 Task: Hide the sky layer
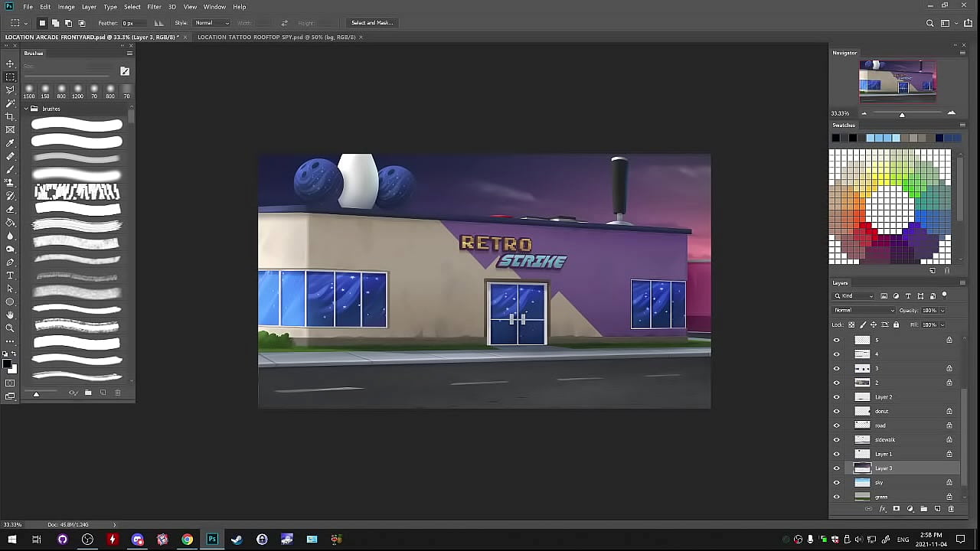pos(836,482)
